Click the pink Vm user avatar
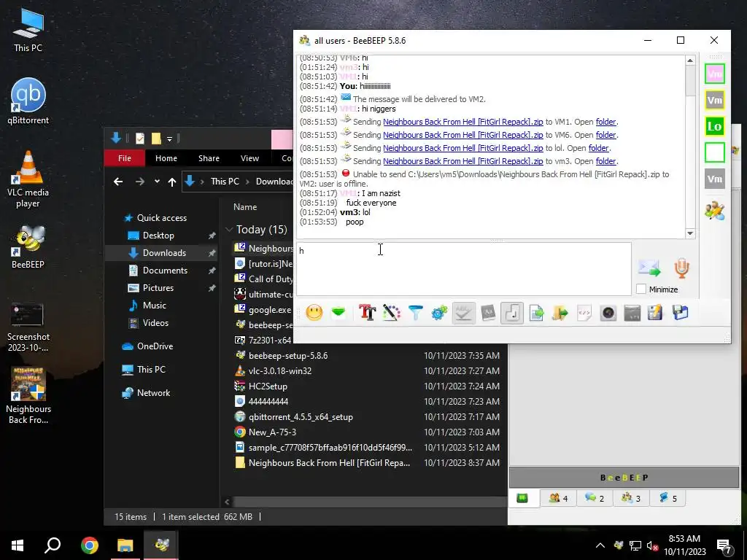This screenshot has height=560, width=747. [715, 74]
